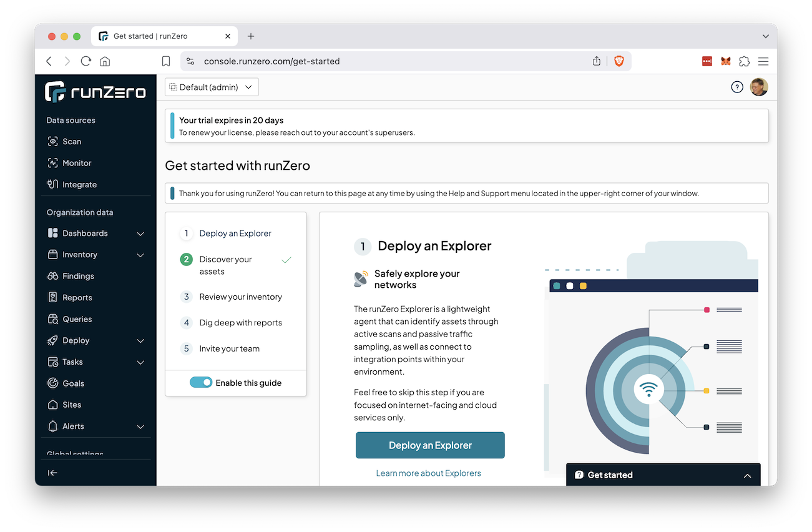Open the browser hamburger menu
Viewport: 812px width, 532px height.
763,61
